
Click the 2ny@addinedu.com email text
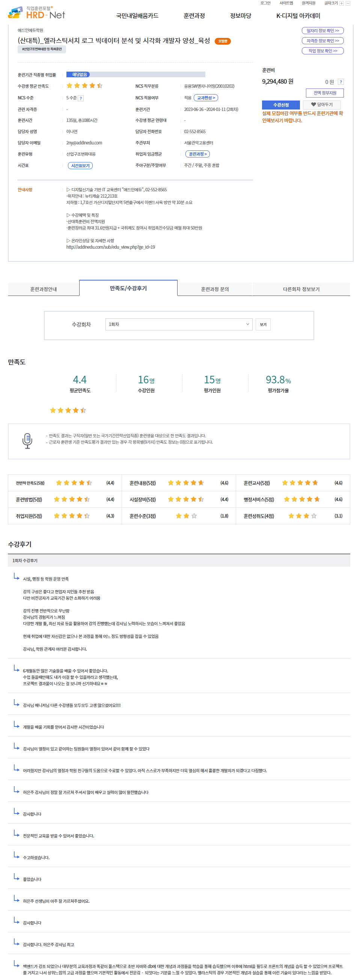click(x=84, y=143)
